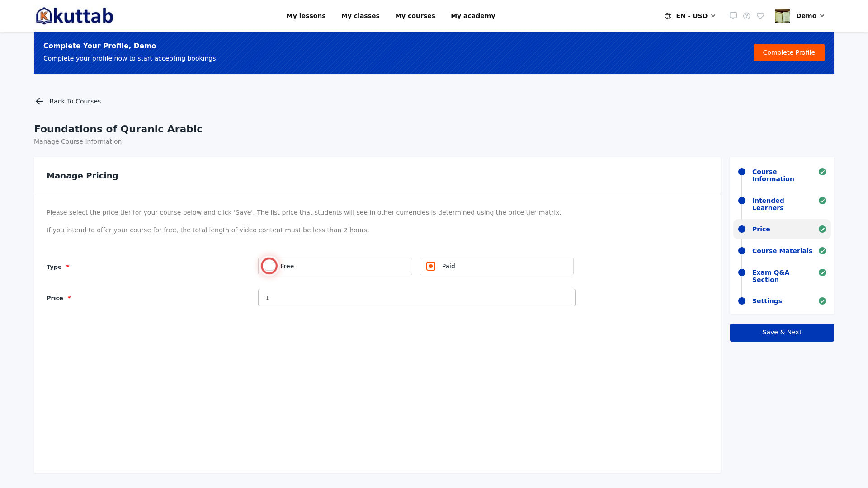This screenshot has width=868, height=488.
Task: Go to My courses
Action: point(415,16)
